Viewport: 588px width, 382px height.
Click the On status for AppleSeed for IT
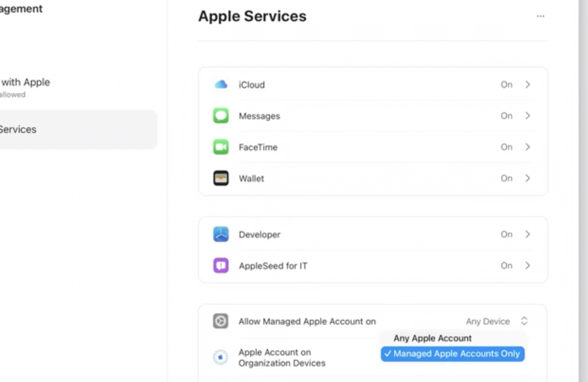pyautogui.click(x=507, y=266)
